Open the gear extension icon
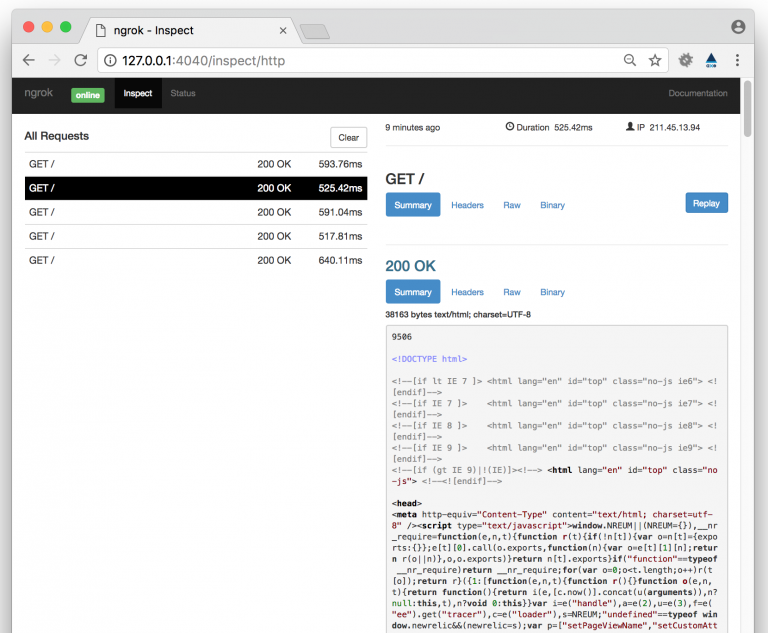This screenshot has width=768, height=633. click(x=686, y=60)
